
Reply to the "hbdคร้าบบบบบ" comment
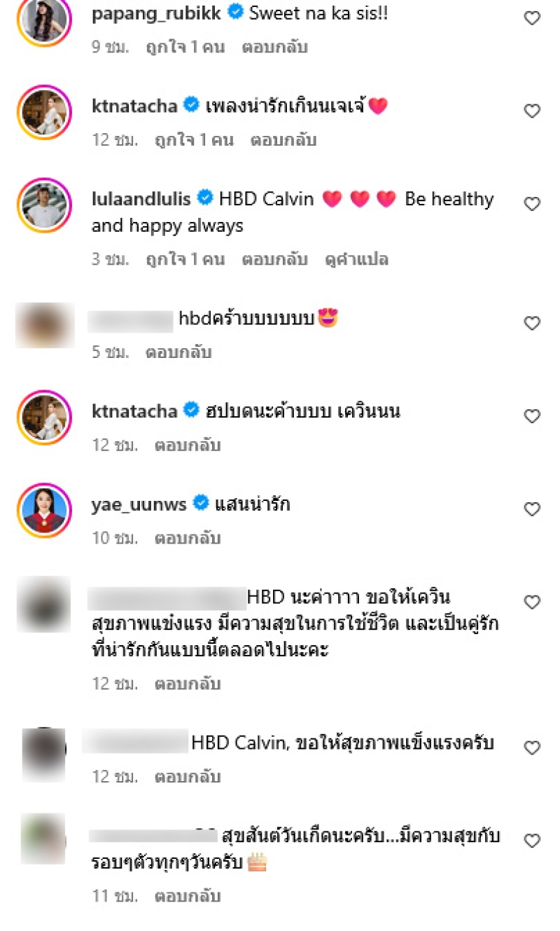click(x=178, y=352)
